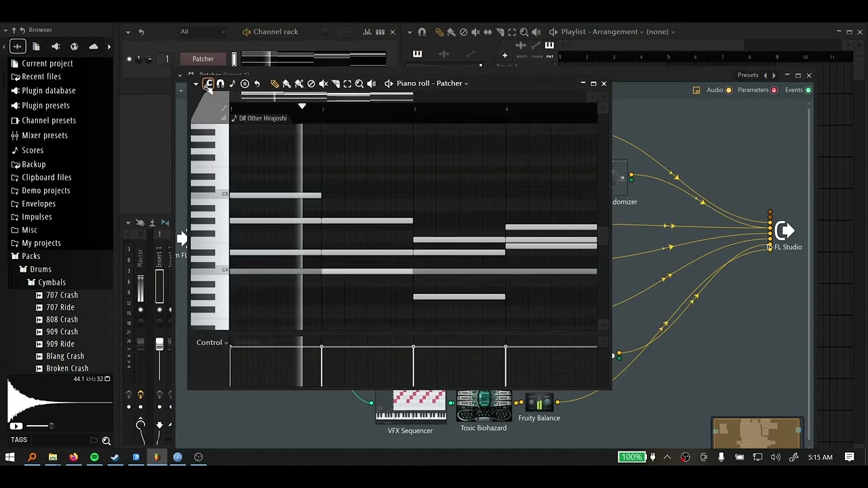Open Plugin database in browser
The height and width of the screenshot is (488, 868).
[x=43, y=91]
